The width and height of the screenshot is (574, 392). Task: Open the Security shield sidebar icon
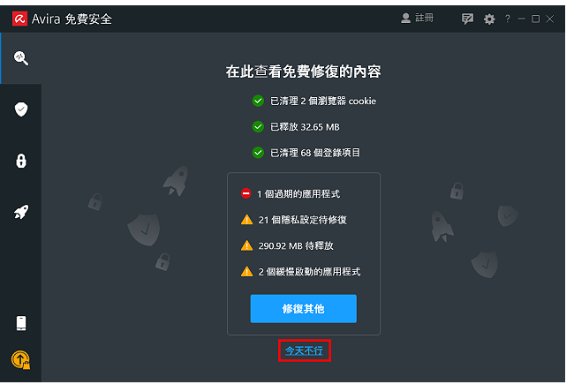click(21, 109)
